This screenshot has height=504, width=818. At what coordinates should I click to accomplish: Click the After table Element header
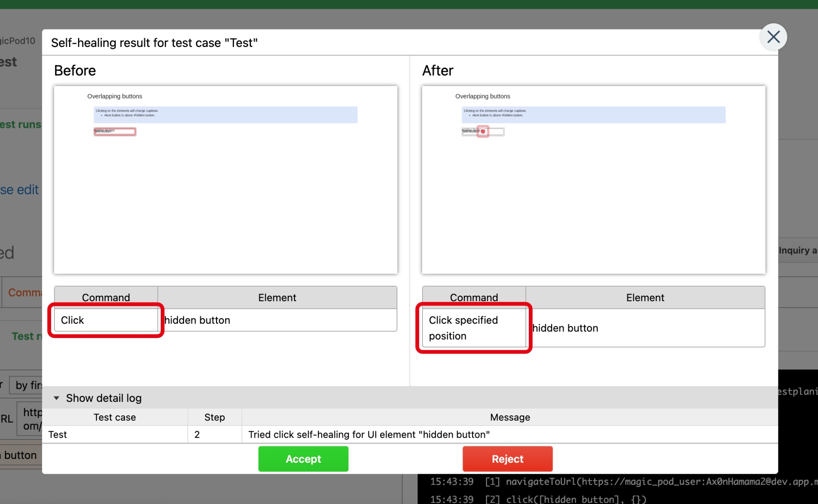645,298
